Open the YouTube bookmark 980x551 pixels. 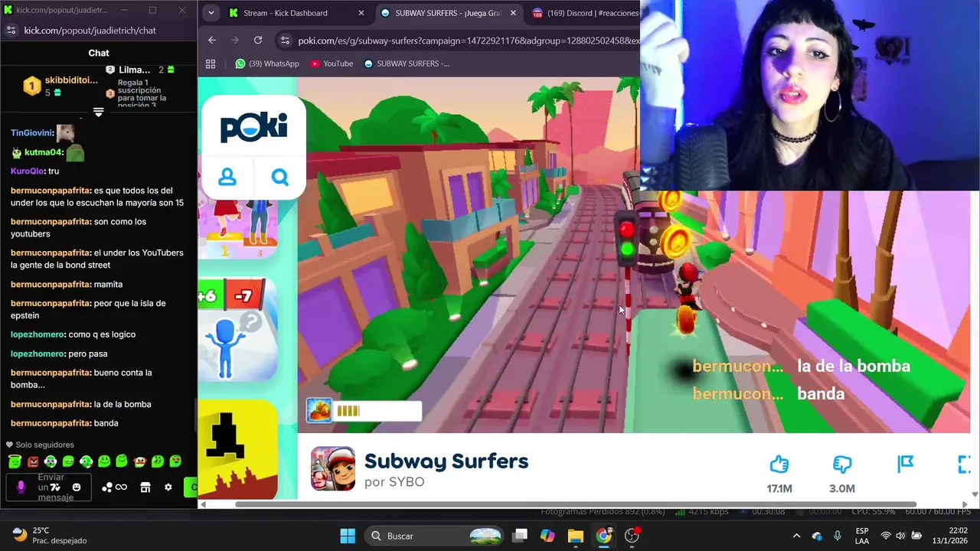click(332, 64)
